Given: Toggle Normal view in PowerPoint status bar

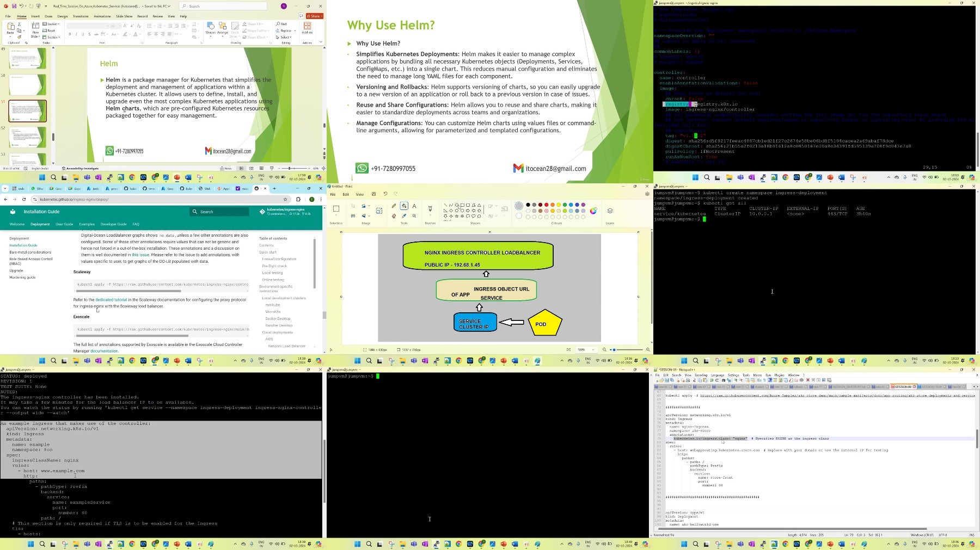Looking at the screenshot, I should 242,169.
